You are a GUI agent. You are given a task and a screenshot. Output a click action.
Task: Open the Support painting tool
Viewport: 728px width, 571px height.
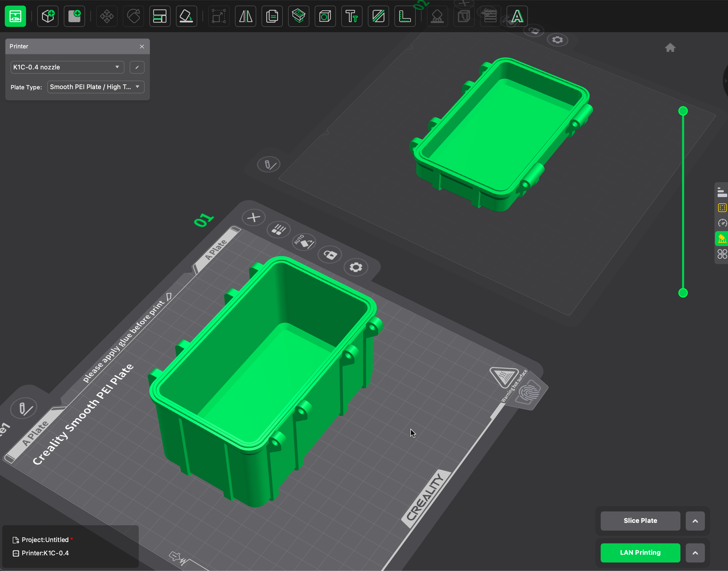[x=438, y=16]
